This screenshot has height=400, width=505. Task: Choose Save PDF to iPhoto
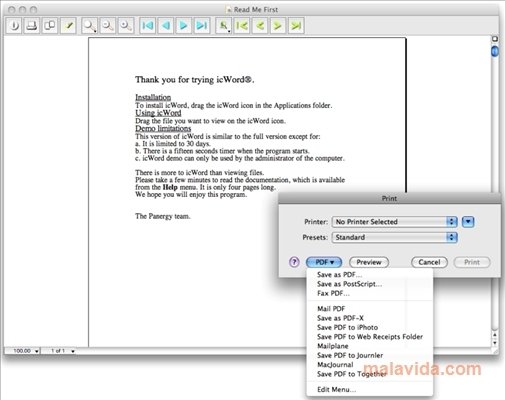click(x=369, y=327)
